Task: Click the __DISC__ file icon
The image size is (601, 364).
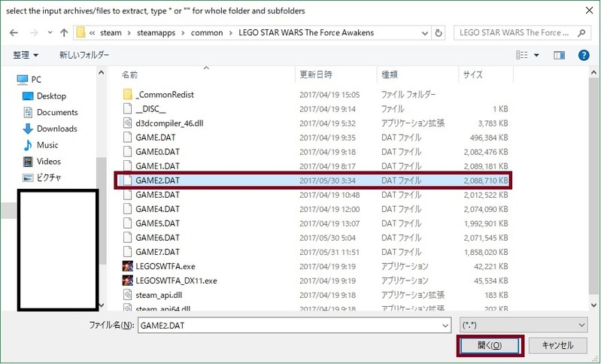Action: pos(128,109)
